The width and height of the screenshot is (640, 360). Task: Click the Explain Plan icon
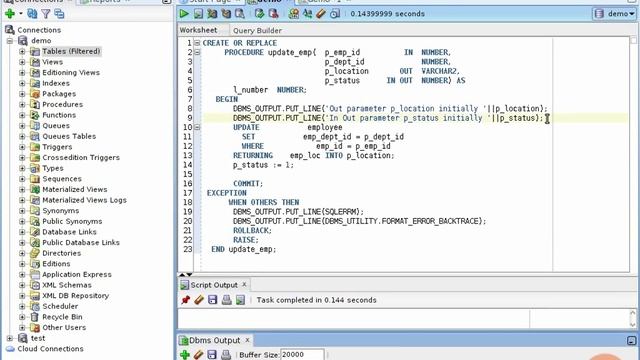[x=212, y=14]
